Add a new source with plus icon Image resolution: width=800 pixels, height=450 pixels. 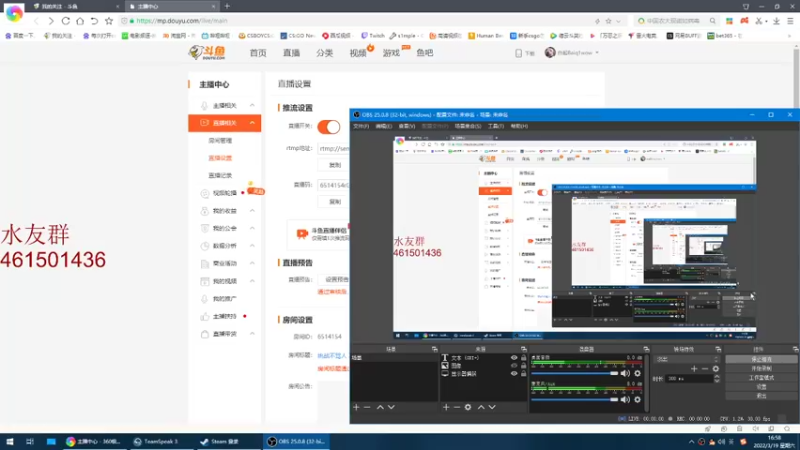point(446,407)
